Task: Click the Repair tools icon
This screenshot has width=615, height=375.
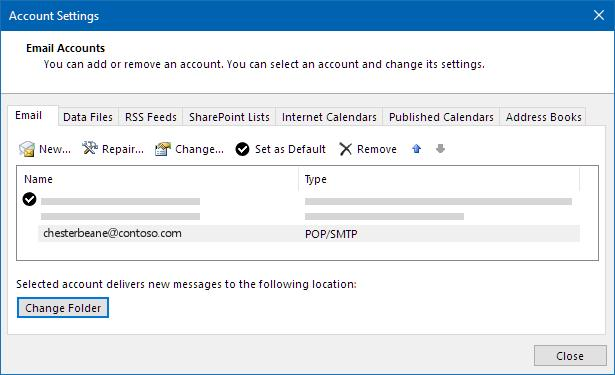Action: [x=90, y=148]
